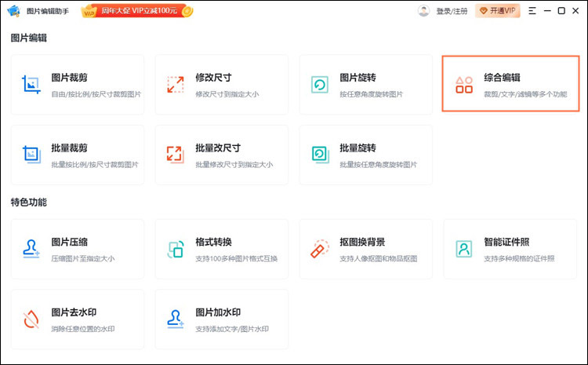Click the 图片裁剪 crop icon
Image resolution: width=588 pixels, height=365 pixels.
[31, 85]
